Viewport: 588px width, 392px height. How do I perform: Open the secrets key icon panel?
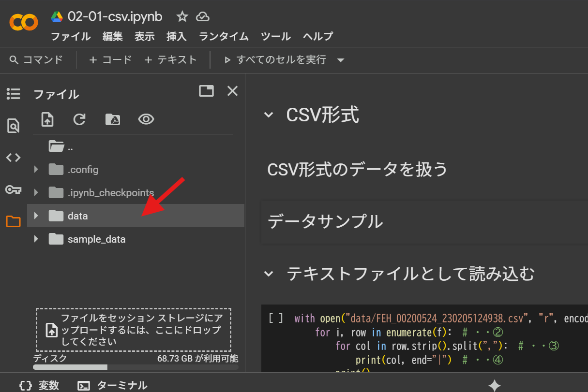coord(13,189)
